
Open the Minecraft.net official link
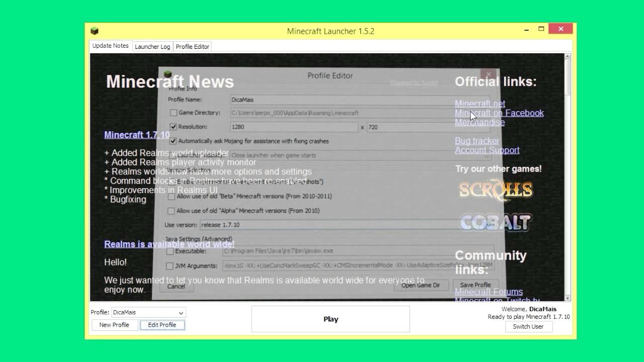point(480,104)
